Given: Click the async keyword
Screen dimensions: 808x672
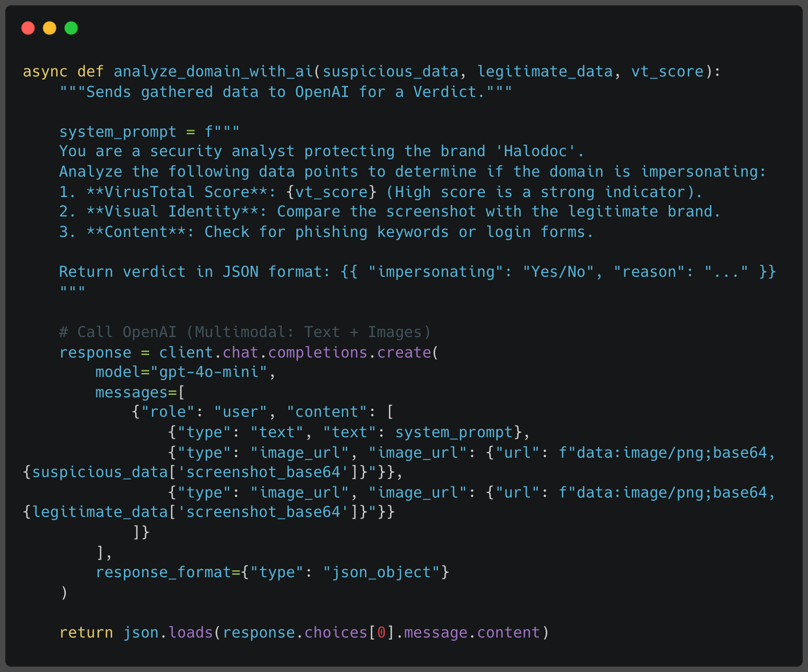Looking at the screenshot, I should pos(45,72).
